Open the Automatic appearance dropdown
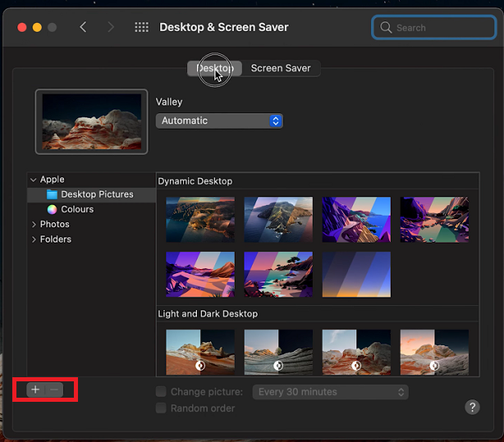The image size is (504, 442). [x=219, y=121]
